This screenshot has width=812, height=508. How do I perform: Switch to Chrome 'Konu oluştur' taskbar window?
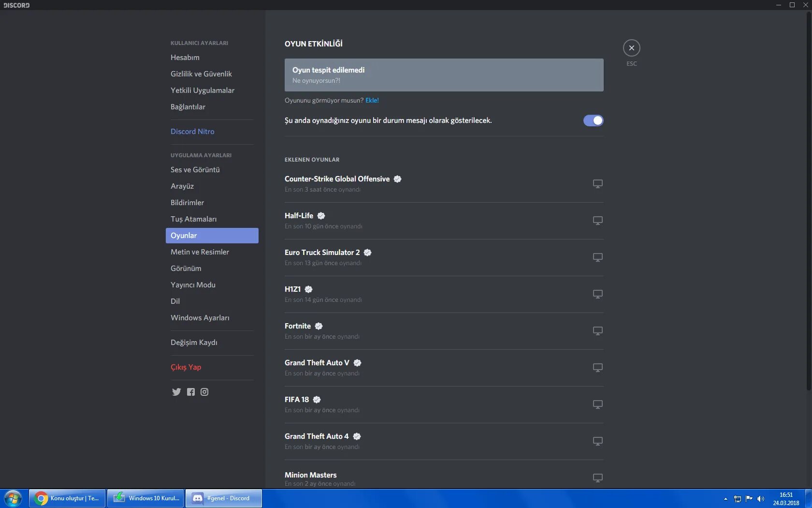click(67, 498)
